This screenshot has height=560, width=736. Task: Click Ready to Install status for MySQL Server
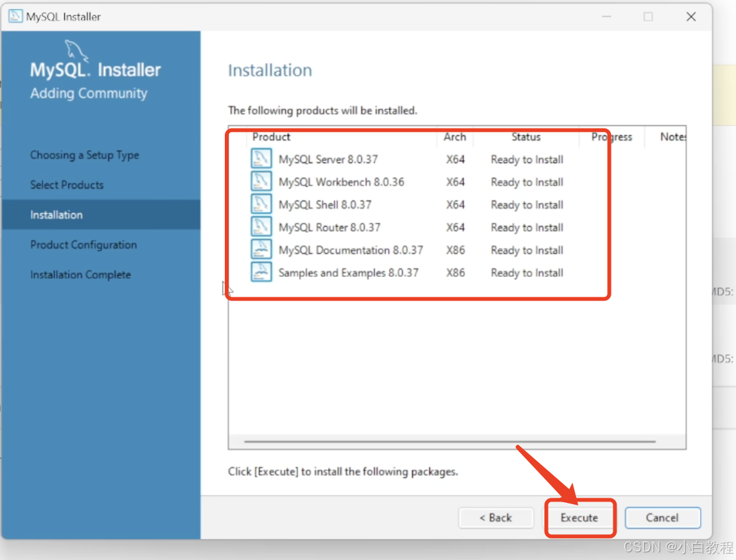click(527, 160)
